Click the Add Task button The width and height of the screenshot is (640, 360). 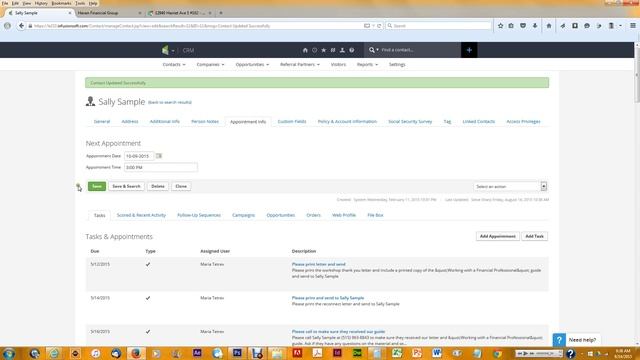[534, 236]
